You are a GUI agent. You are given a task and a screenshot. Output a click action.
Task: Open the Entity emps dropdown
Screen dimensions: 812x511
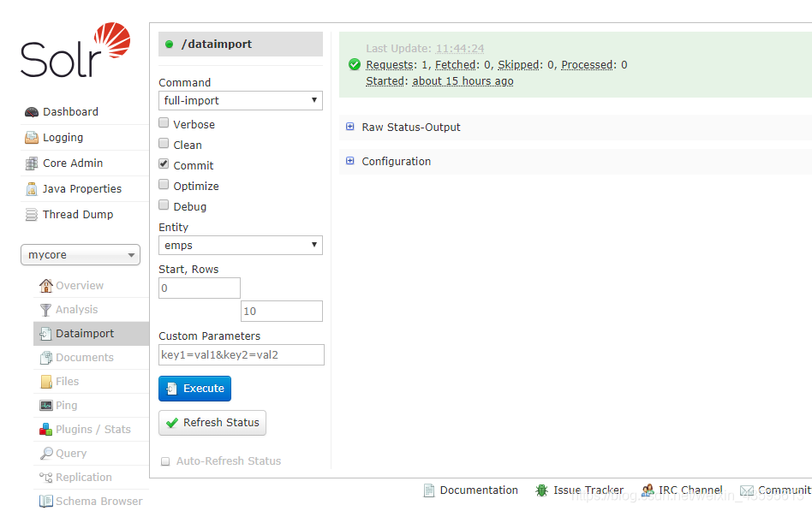coord(241,246)
